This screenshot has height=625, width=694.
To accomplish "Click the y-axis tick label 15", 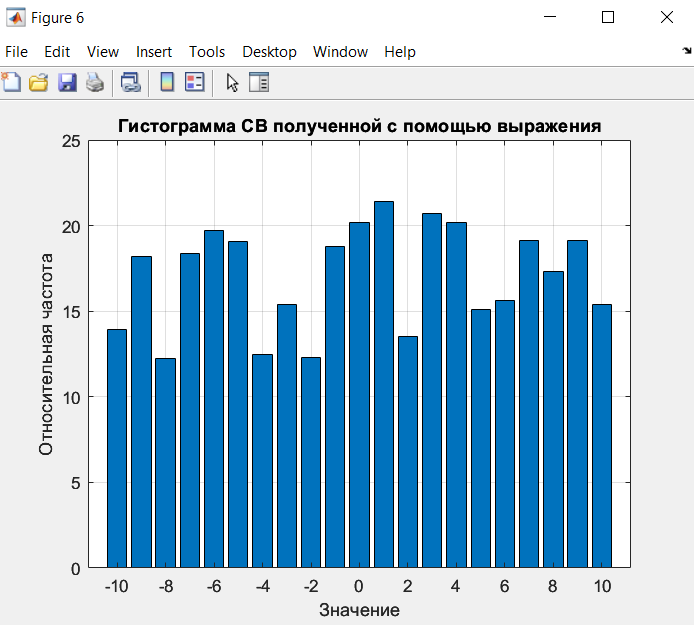I will click(71, 312).
